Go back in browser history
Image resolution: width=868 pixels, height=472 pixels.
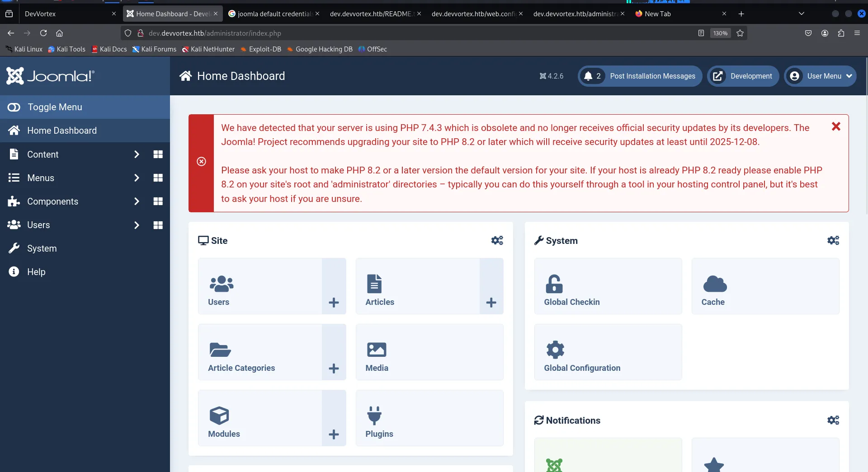(11, 33)
